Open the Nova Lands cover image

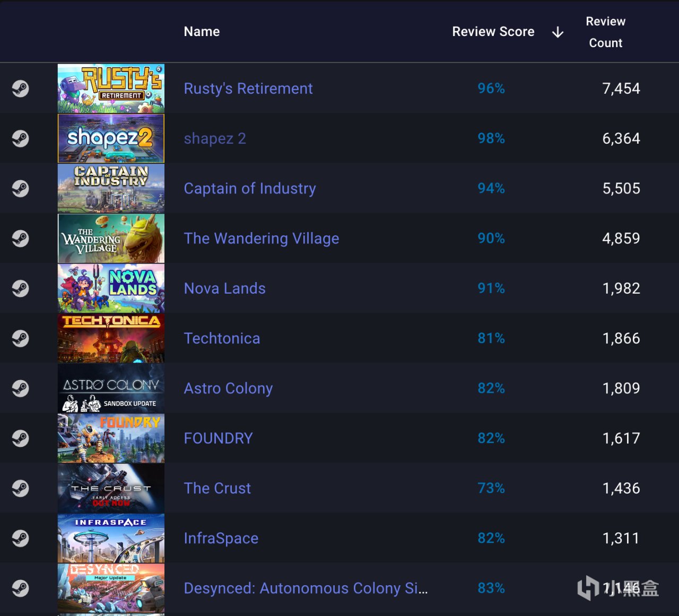111,288
